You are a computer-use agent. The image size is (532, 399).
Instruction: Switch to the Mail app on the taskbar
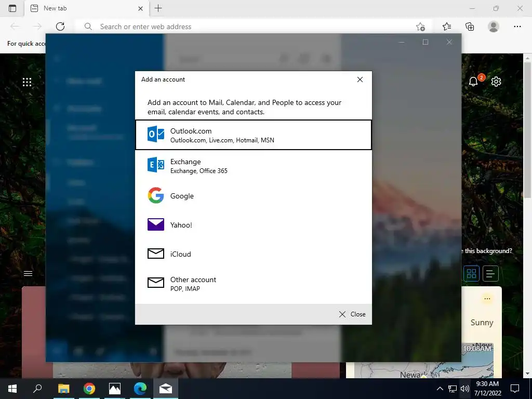coord(166,389)
